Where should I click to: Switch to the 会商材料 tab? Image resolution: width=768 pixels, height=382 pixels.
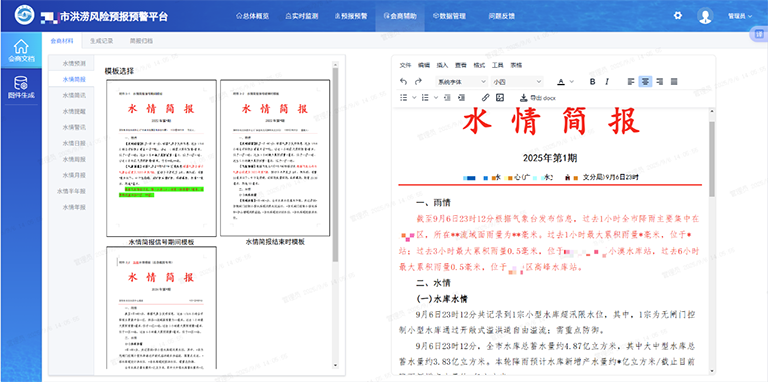point(62,41)
